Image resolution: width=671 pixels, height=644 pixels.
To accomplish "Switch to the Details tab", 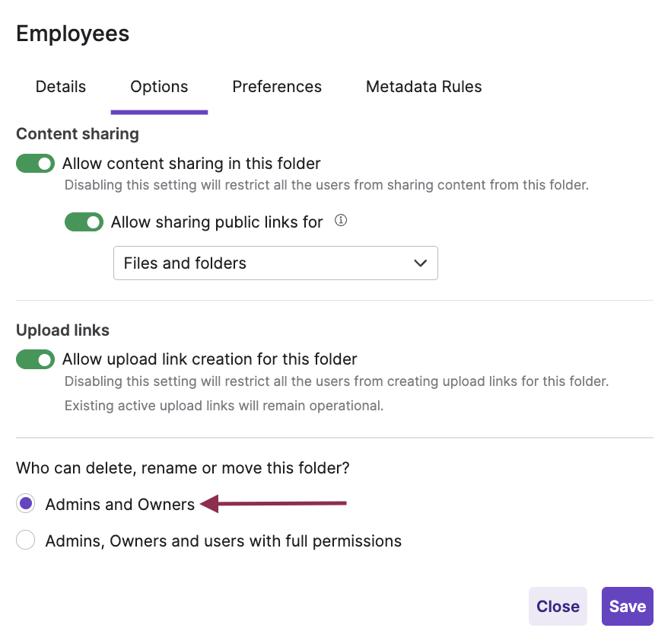I will [x=61, y=87].
